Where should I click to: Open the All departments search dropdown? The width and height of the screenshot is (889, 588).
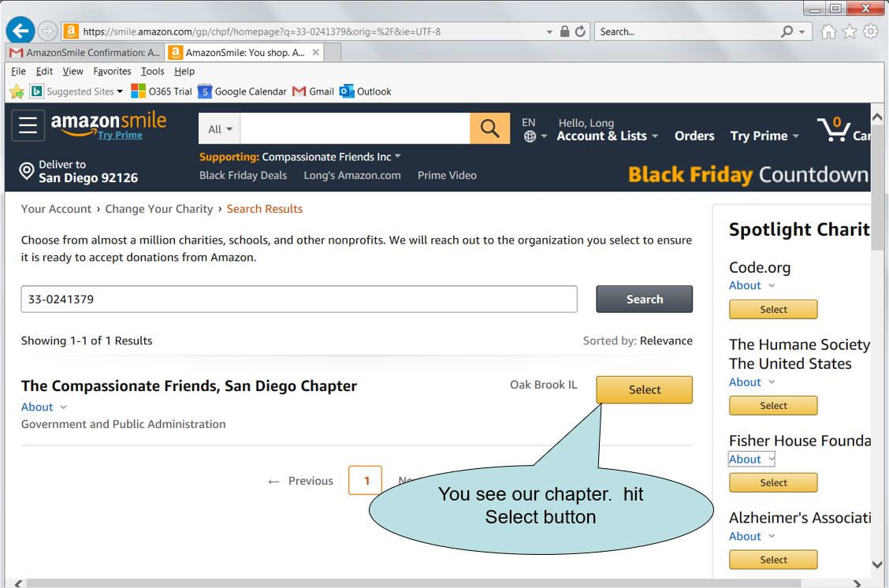coord(220,128)
